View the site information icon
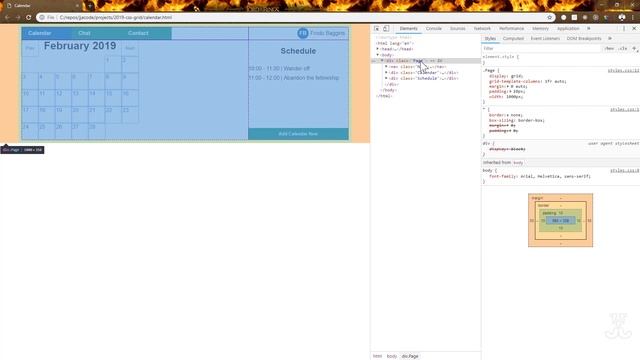The image size is (640, 360). [42, 18]
